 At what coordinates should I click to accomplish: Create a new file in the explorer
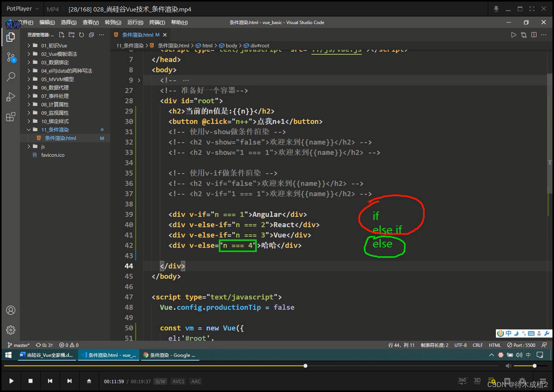tap(62, 35)
